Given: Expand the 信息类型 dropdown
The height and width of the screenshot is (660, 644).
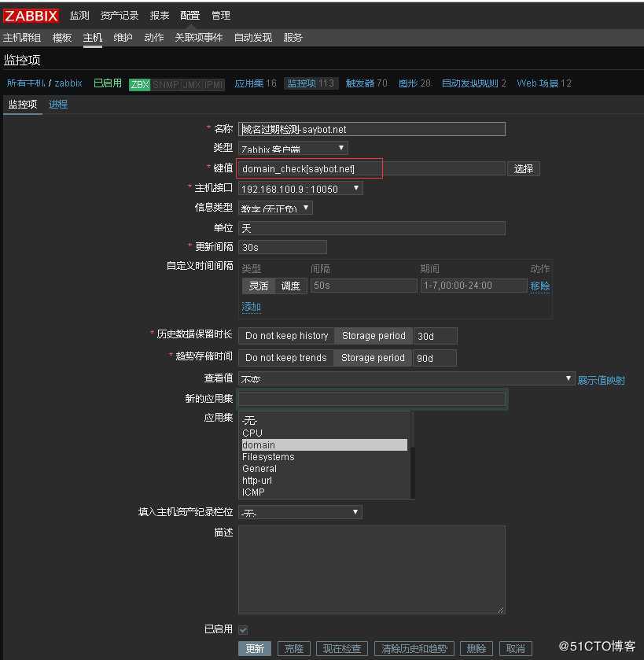Looking at the screenshot, I should [x=275, y=208].
